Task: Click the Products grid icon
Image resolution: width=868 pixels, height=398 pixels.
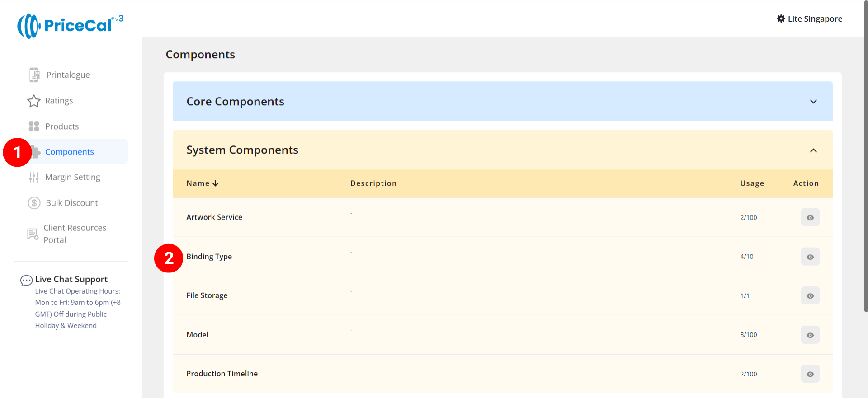Action: [34, 126]
